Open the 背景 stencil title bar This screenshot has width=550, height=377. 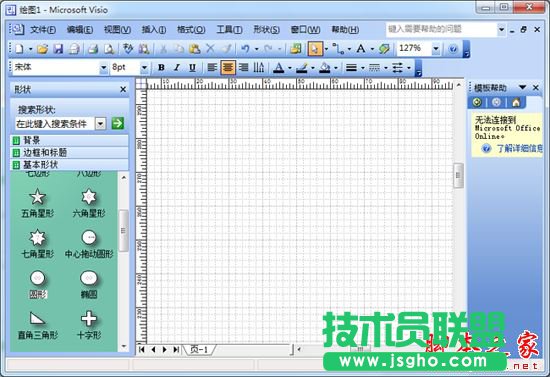point(69,141)
